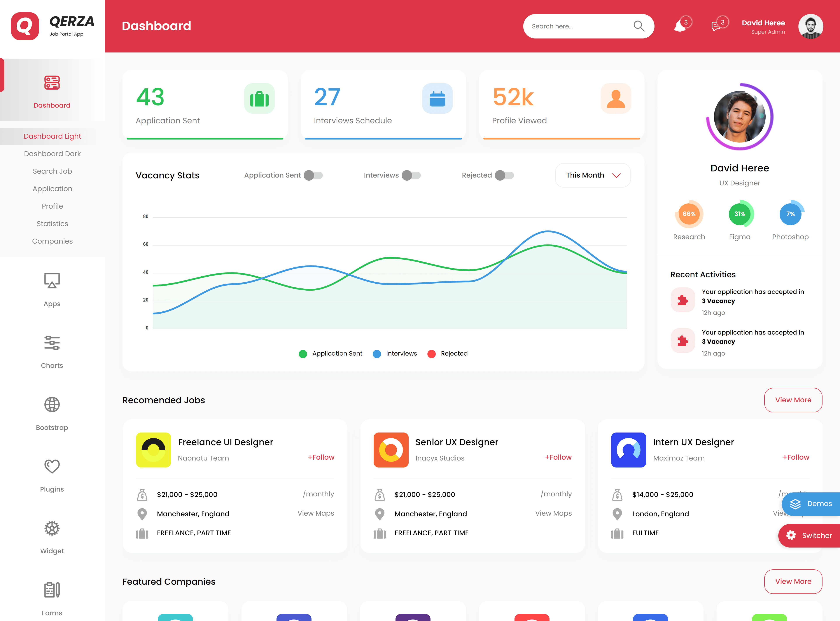This screenshot has width=840, height=621.
Task: Follow the Freelance UI Designer job
Action: click(321, 457)
